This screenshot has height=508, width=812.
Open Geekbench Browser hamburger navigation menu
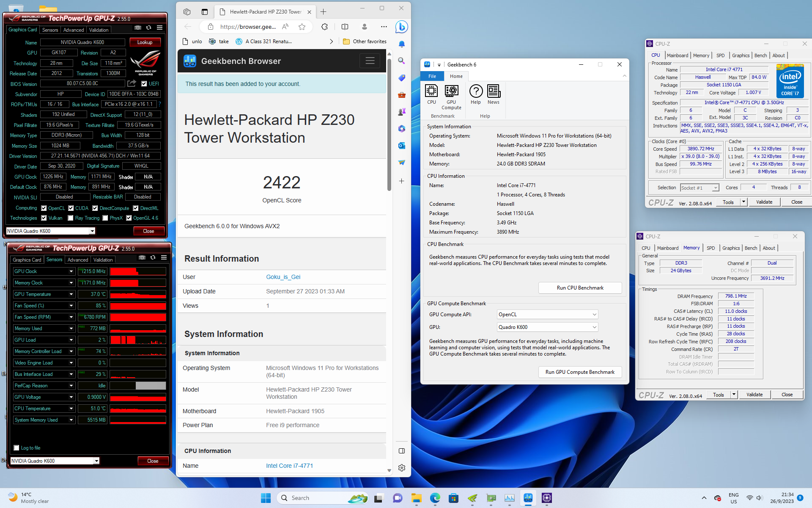370,61
